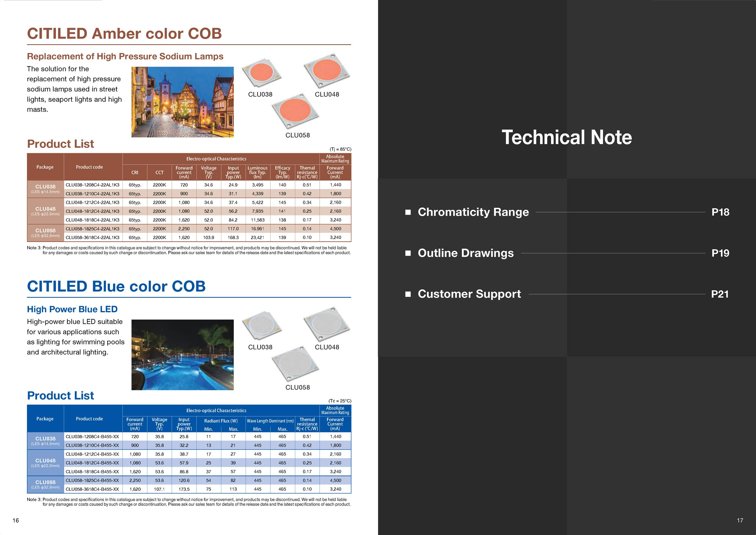
Task: Select the Customer Support entry
Action: pyautogui.click(x=469, y=294)
